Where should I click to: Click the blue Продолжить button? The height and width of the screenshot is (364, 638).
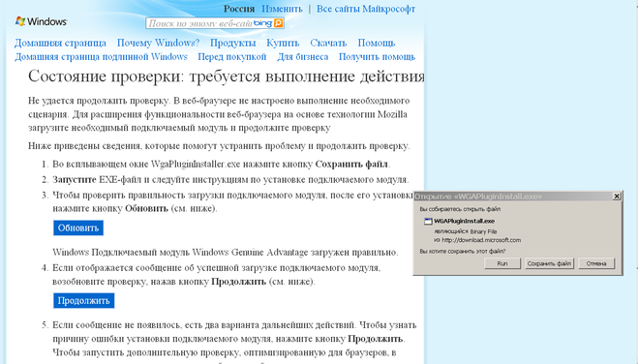click(84, 300)
